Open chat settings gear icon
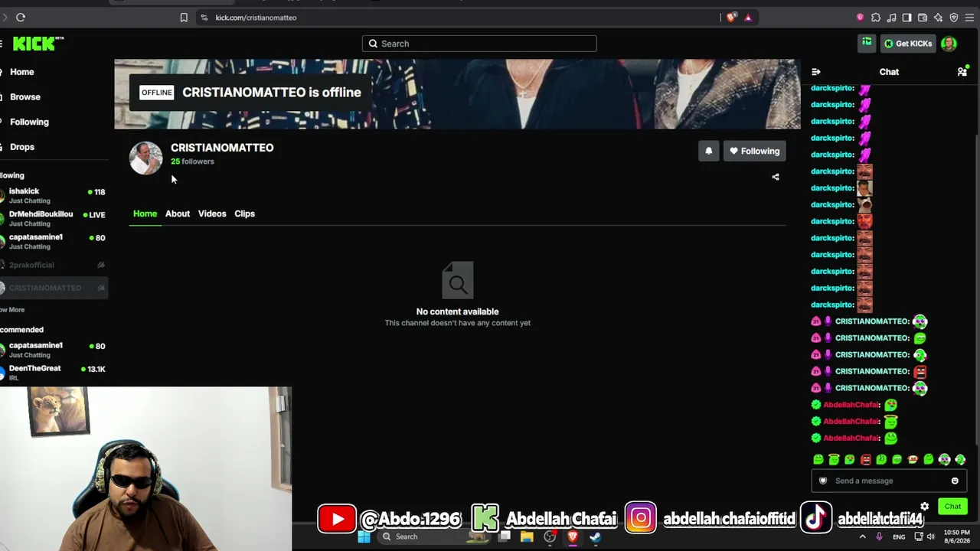The width and height of the screenshot is (980, 551). 925,507
